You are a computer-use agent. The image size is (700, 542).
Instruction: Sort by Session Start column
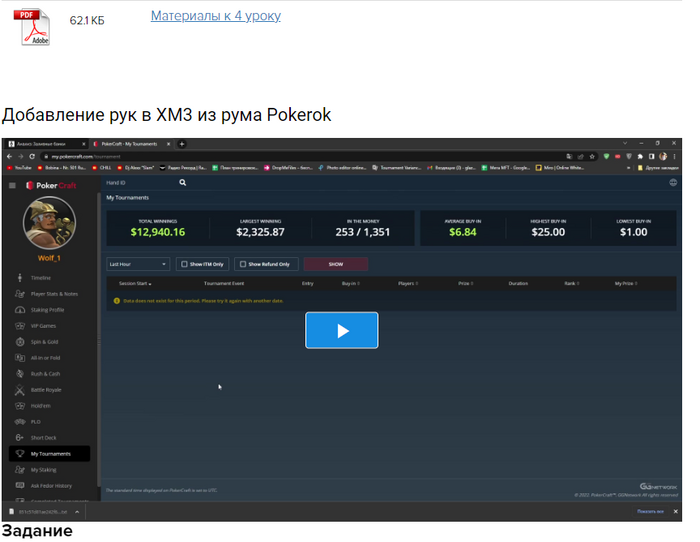coord(135,284)
